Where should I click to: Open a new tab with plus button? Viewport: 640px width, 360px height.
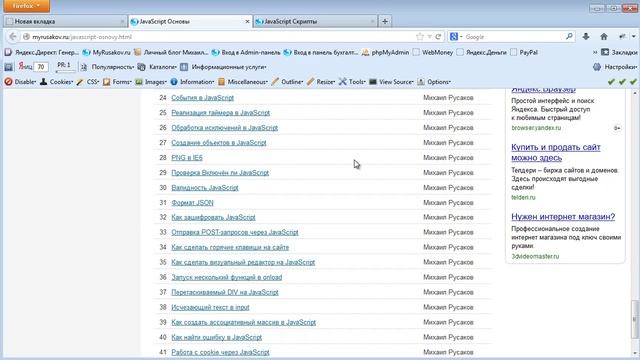tap(384, 21)
